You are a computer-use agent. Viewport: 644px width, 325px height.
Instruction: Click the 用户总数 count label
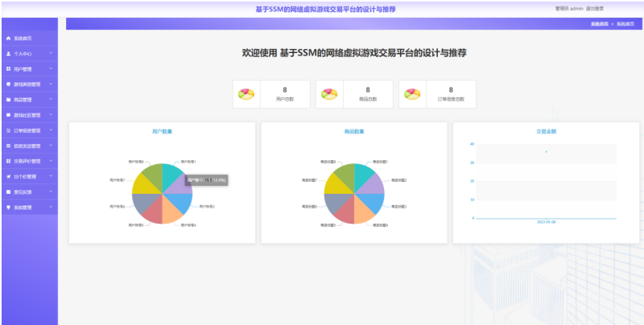pyautogui.click(x=285, y=99)
